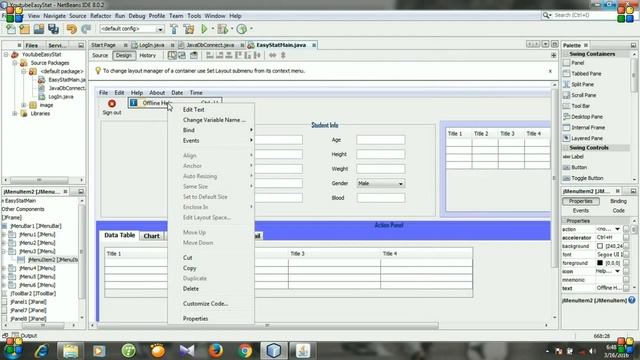Click the search magnifier icon at top right

[546, 16]
